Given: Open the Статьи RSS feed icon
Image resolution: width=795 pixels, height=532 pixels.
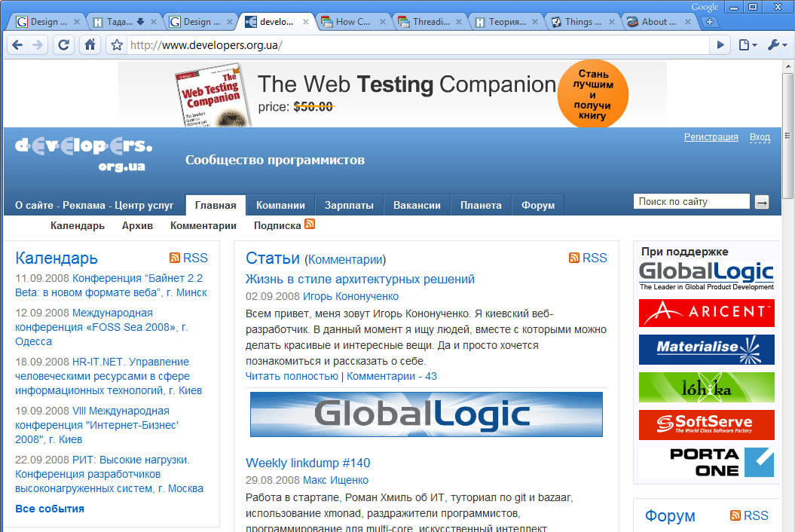Looking at the screenshot, I should tap(574, 258).
